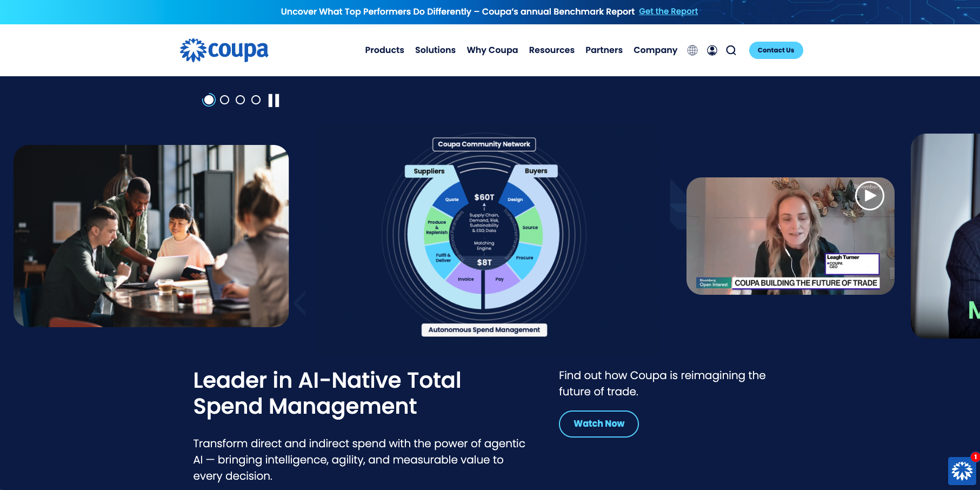Select the second carousel slide dot
Image resolution: width=980 pixels, height=490 pixels.
point(225,100)
